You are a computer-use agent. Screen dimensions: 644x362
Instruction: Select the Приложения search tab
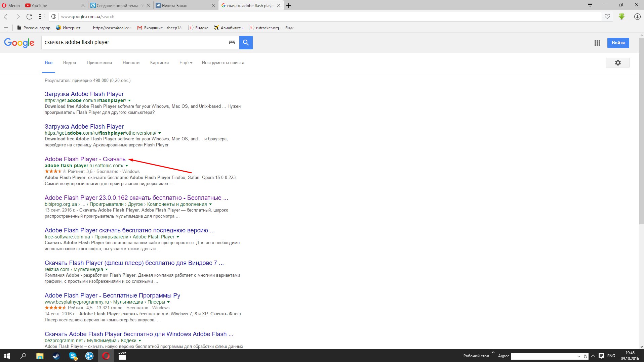pyautogui.click(x=99, y=62)
